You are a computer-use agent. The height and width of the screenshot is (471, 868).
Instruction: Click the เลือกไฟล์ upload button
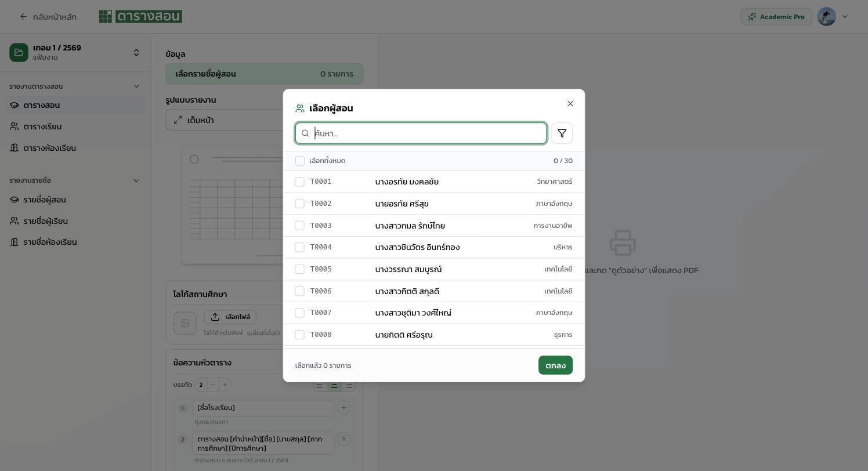(230, 317)
